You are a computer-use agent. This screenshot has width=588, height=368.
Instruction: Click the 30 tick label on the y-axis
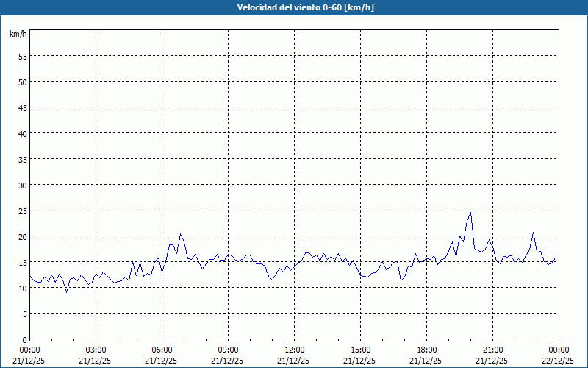pos(22,185)
